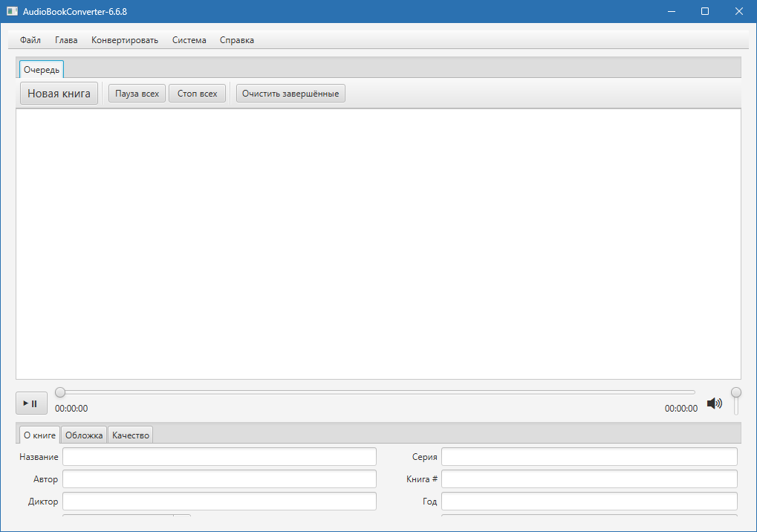Click the Новая книга button

[59, 93]
